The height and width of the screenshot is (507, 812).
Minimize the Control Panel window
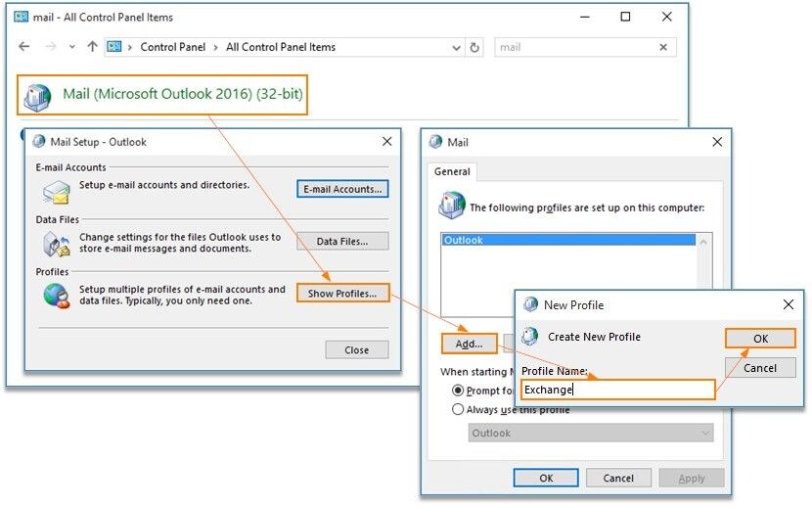585,17
